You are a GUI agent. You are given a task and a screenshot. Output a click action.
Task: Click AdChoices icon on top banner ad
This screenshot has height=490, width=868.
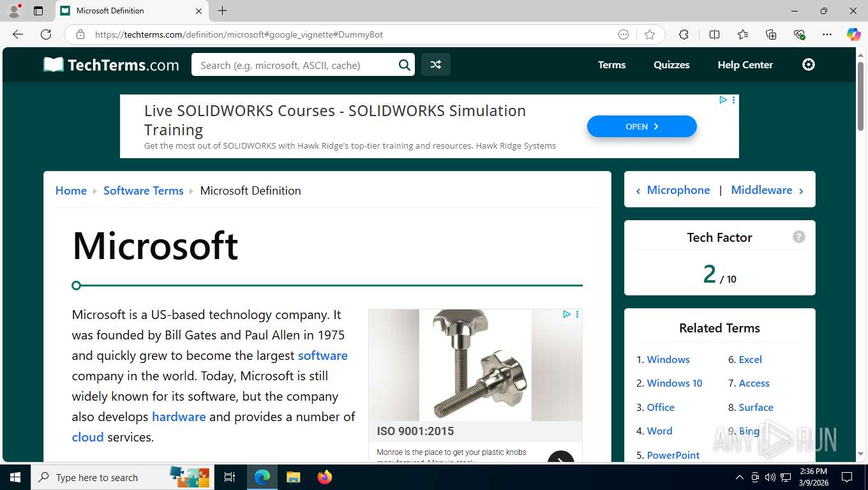click(x=722, y=100)
